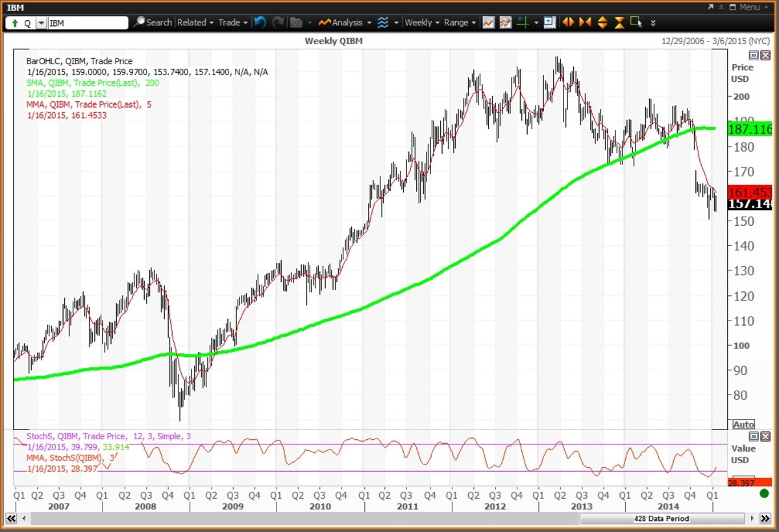
Task: Click the crosshair cursor tool icon
Action: click(x=522, y=22)
